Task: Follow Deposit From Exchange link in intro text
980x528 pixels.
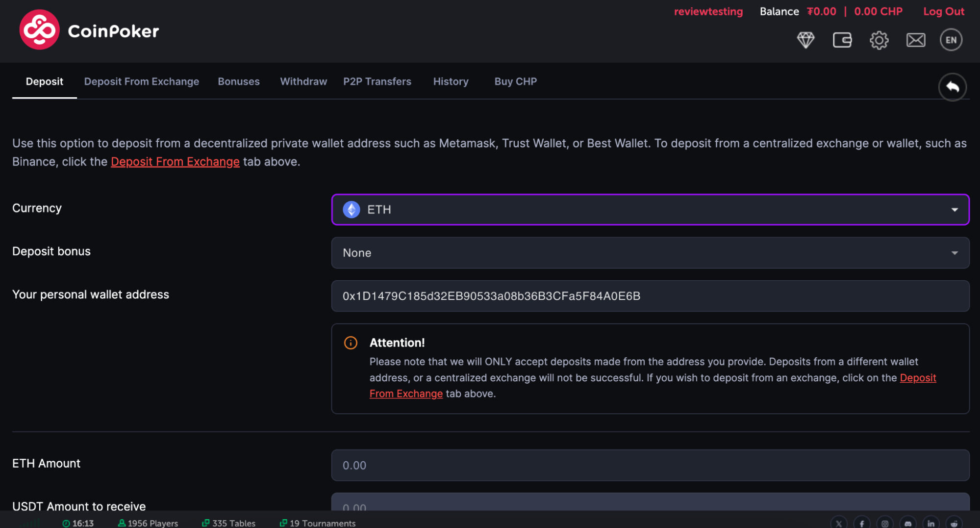Action: (x=175, y=161)
